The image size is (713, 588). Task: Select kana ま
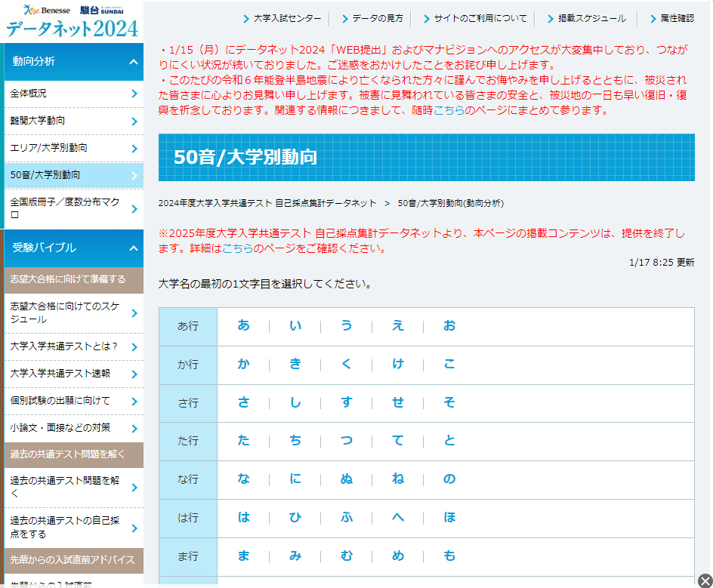[244, 556]
